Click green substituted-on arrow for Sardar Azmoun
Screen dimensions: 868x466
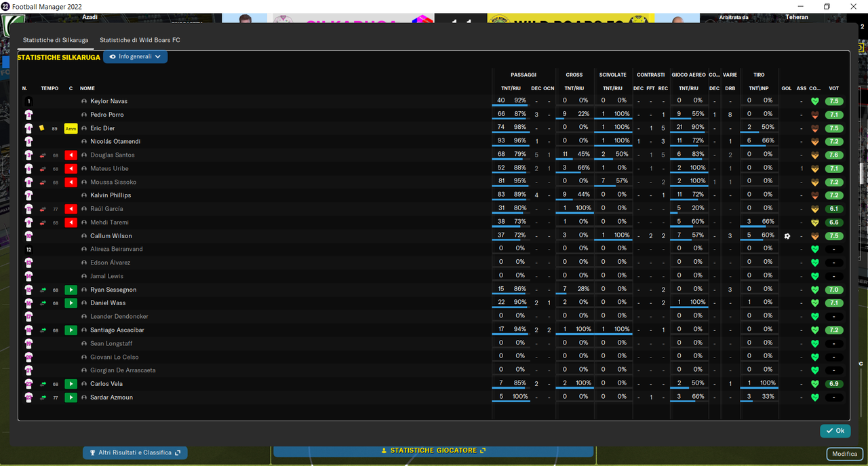click(71, 397)
